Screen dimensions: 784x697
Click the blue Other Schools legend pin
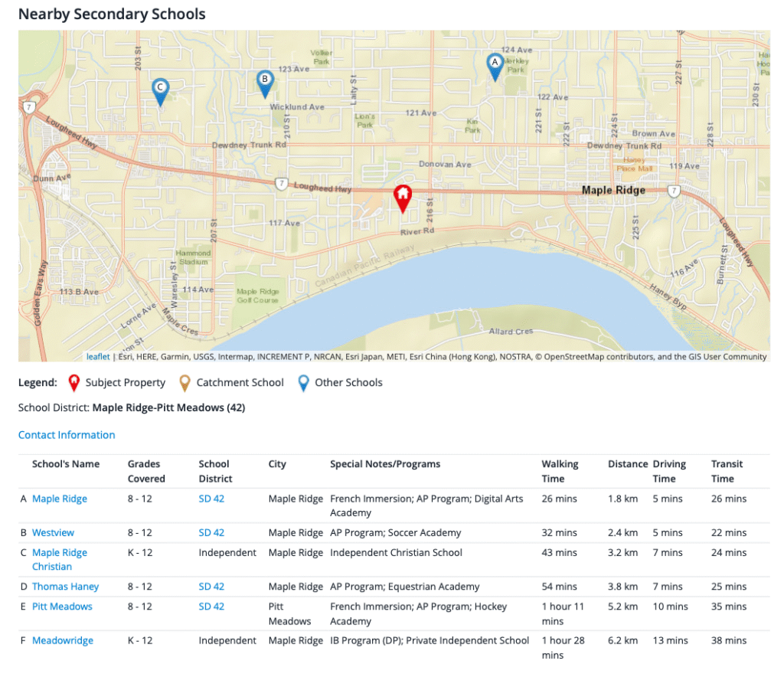[x=303, y=383]
